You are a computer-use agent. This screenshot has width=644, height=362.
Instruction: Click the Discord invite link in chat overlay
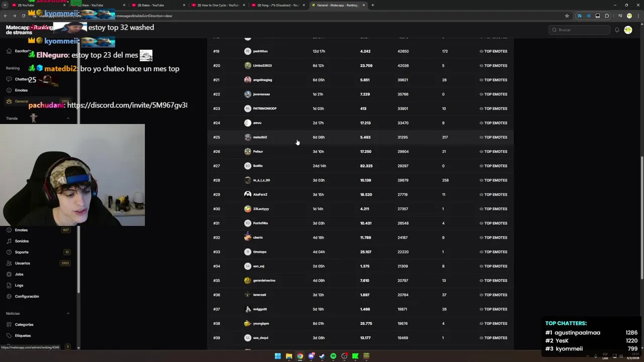pyautogui.click(x=127, y=105)
